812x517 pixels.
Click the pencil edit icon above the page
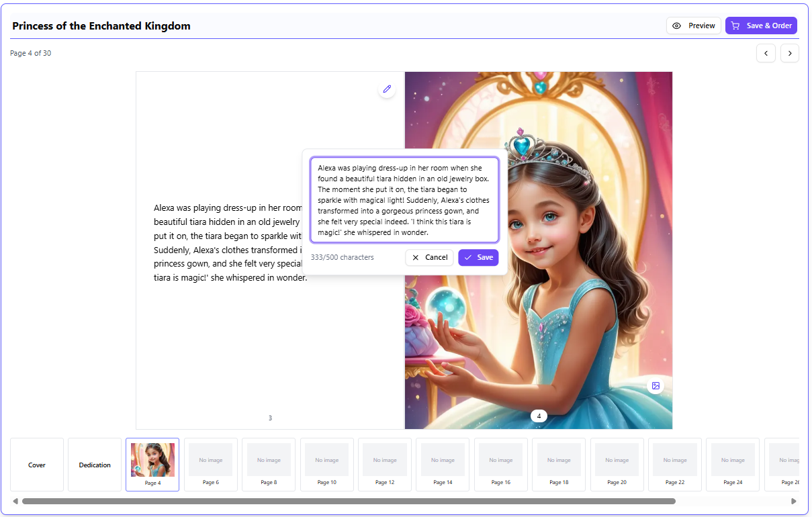386,89
